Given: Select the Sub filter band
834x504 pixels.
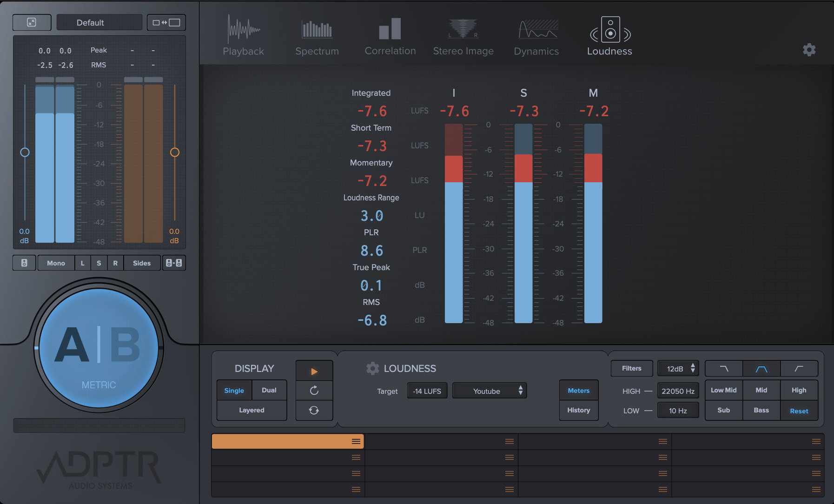Looking at the screenshot, I should tap(723, 410).
